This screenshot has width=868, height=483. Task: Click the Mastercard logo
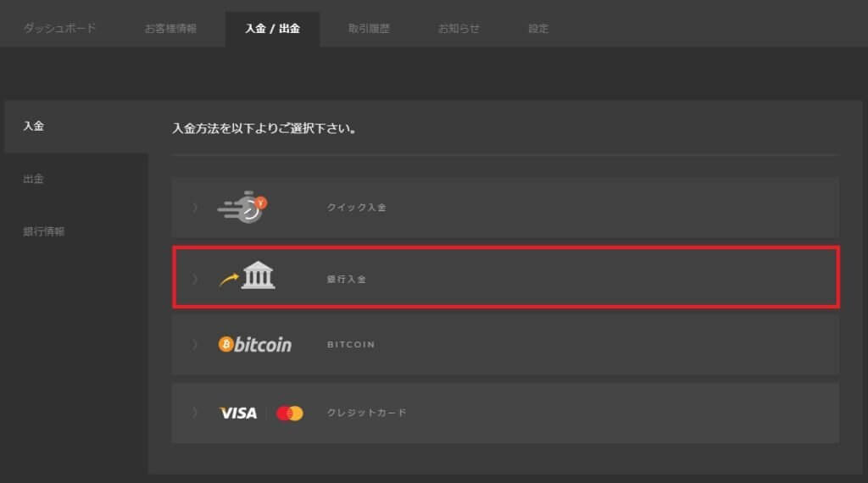coord(290,413)
